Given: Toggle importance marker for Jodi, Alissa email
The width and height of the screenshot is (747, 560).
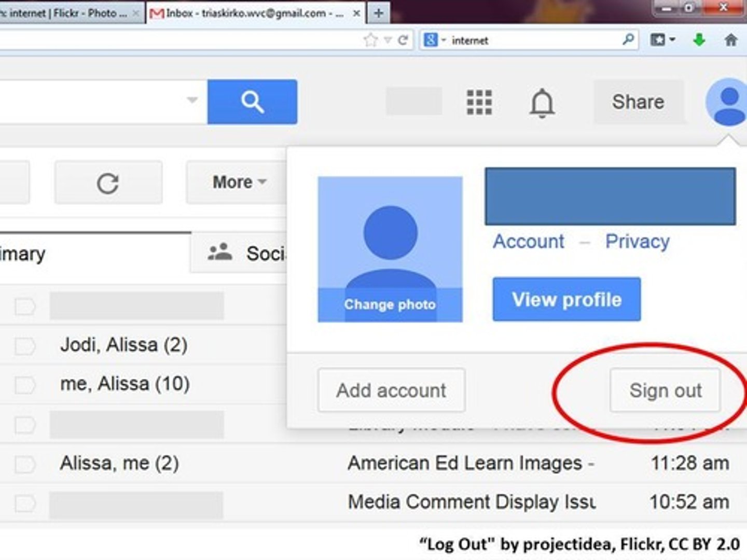Looking at the screenshot, I should point(24,345).
